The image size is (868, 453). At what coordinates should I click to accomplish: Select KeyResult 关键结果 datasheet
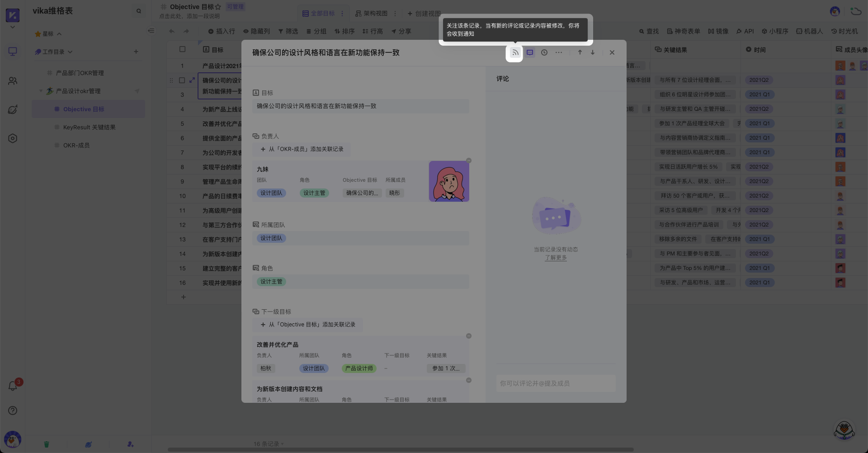pyautogui.click(x=89, y=127)
